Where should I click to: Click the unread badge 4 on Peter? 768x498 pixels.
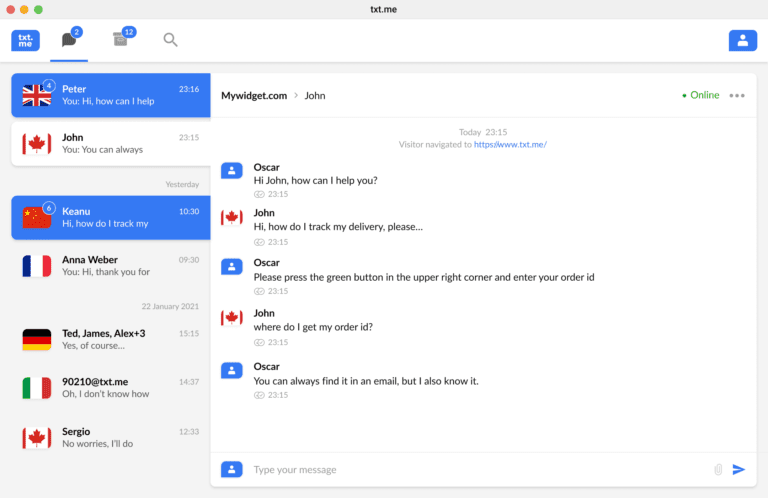tap(49, 86)
